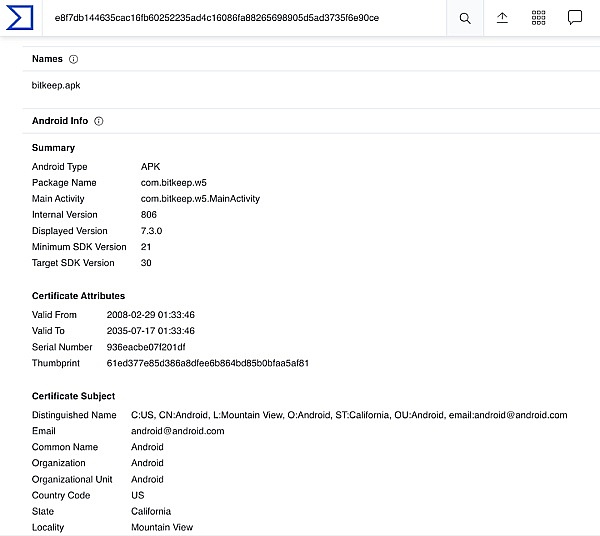Click the serial number 936eacbe07f201df
The image size is (600, 536).
(x=146, y=347)
